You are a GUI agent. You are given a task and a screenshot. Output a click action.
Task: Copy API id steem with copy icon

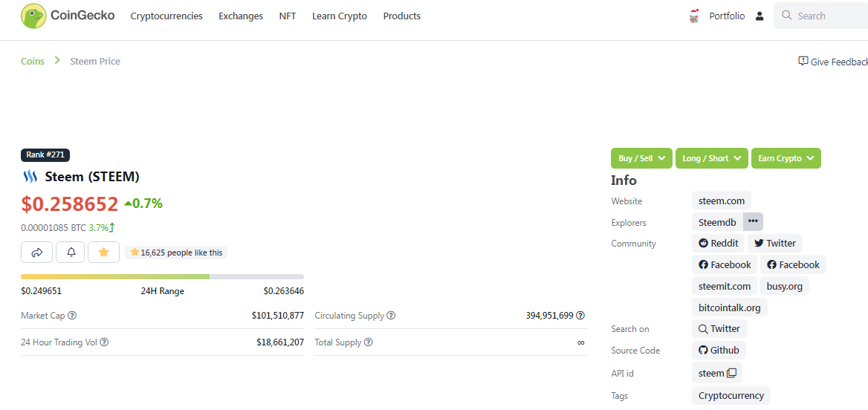coord(731,373)
